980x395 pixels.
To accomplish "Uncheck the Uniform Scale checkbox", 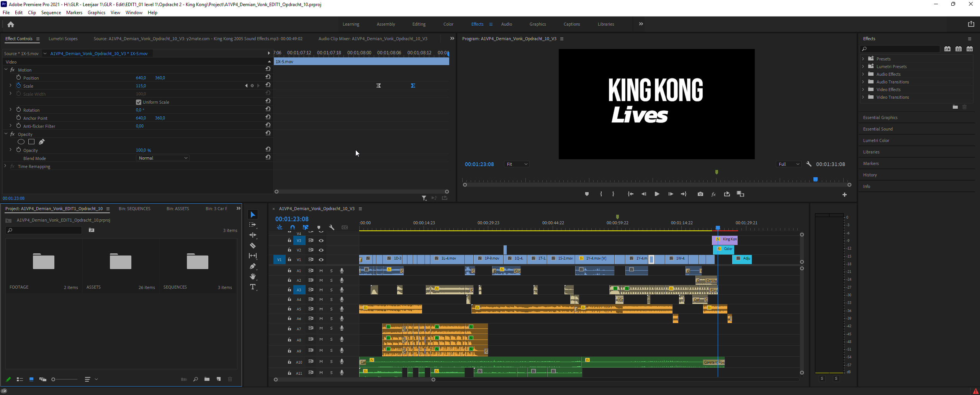I will point(139,102).
